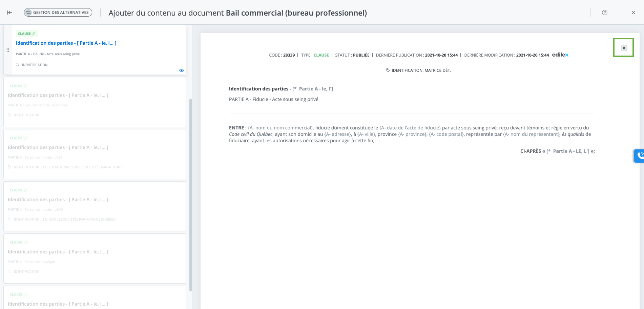Click the tag icon on Fiducie clause card

click(x=18, y=65)
